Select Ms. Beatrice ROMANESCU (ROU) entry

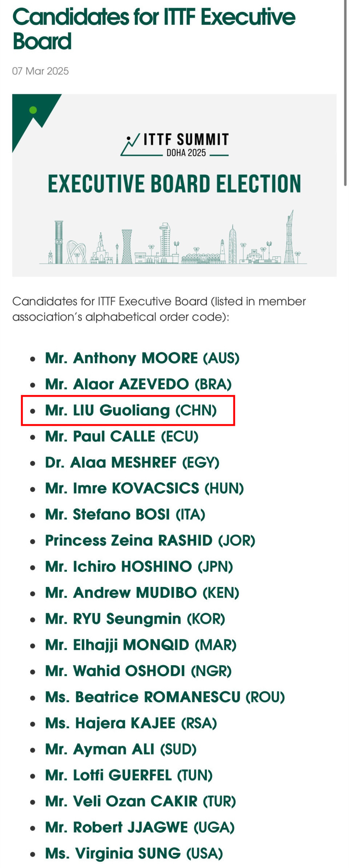tap(165, 697)
